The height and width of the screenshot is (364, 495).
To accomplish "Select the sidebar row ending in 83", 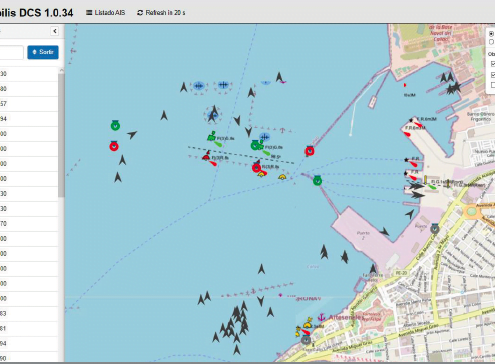I will (x=29, y=314).
